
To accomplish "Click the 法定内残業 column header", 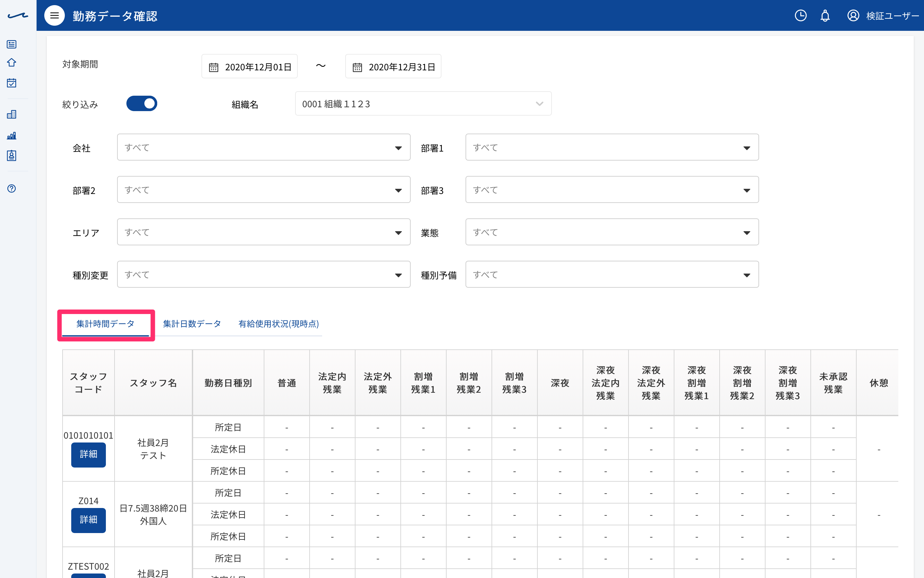I will [332, 383].
